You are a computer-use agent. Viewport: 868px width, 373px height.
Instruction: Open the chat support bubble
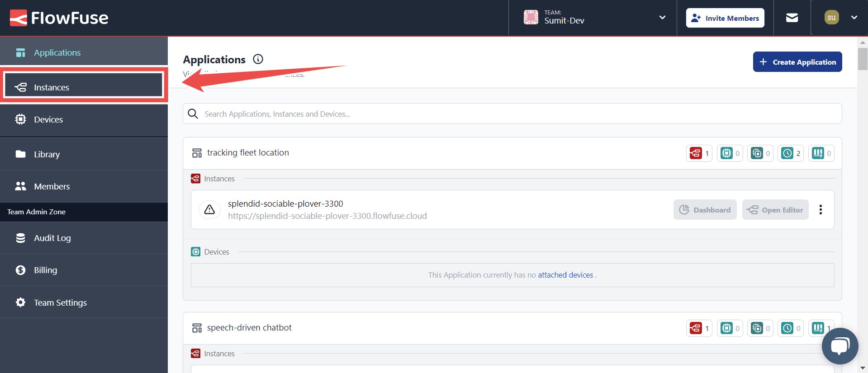point(840,346)
